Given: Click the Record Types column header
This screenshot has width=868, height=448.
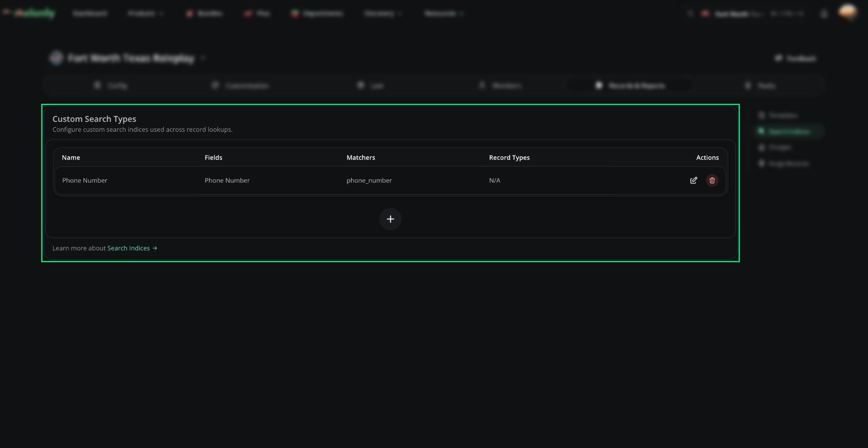Looking at the screenshot, I should point(509,158).
